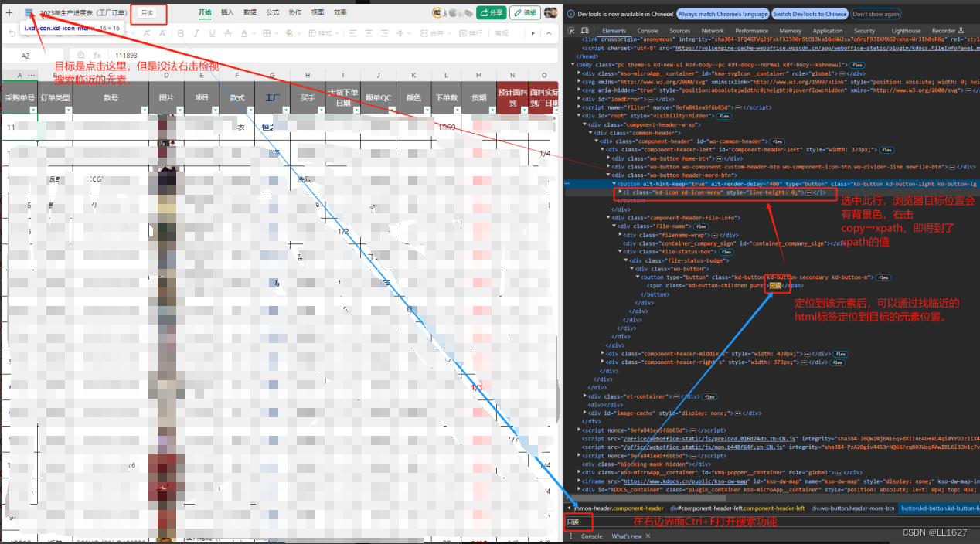Open the DevTools Console tab
The height and width of the screenshot is (544, 980).
(x=648, y=31)
